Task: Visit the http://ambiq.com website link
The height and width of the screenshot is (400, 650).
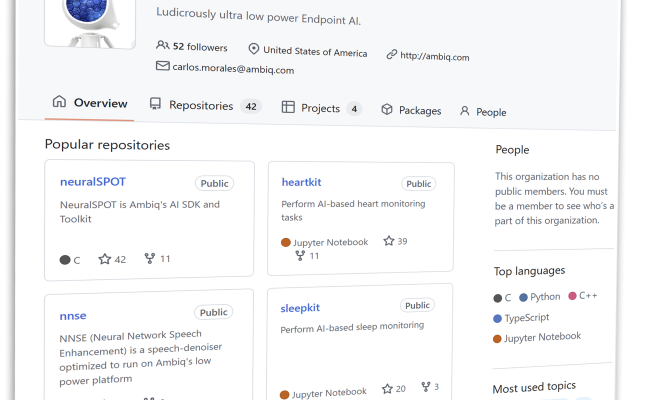Action: tap(434, 57)
